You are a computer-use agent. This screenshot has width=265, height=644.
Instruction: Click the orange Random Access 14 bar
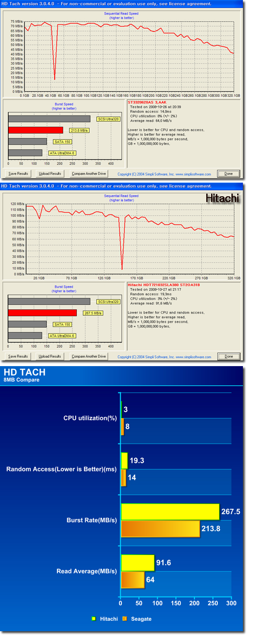pyautogui.click(x=123, y=478)
